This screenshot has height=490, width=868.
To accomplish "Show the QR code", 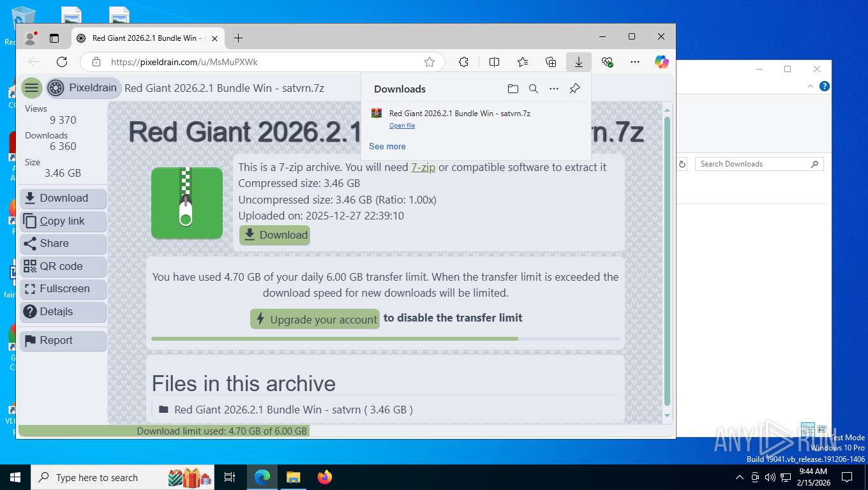I will click(x=63, y=267).
